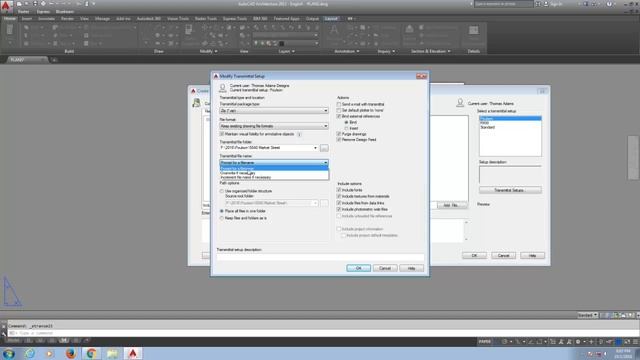Uncheck Remove Design Feed
The width and height of the screenshot is (640, 360).
(356, 140)
